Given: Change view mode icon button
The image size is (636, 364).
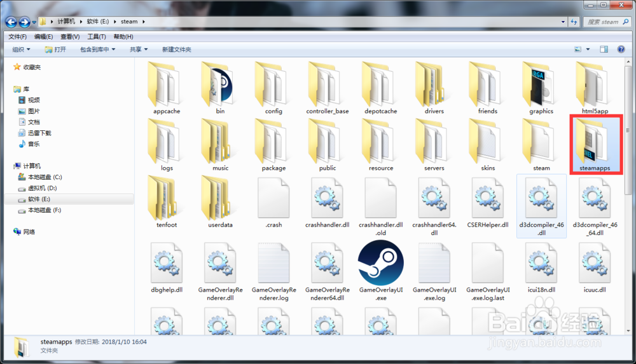Looking at the screenshot, I should (578, 50).
